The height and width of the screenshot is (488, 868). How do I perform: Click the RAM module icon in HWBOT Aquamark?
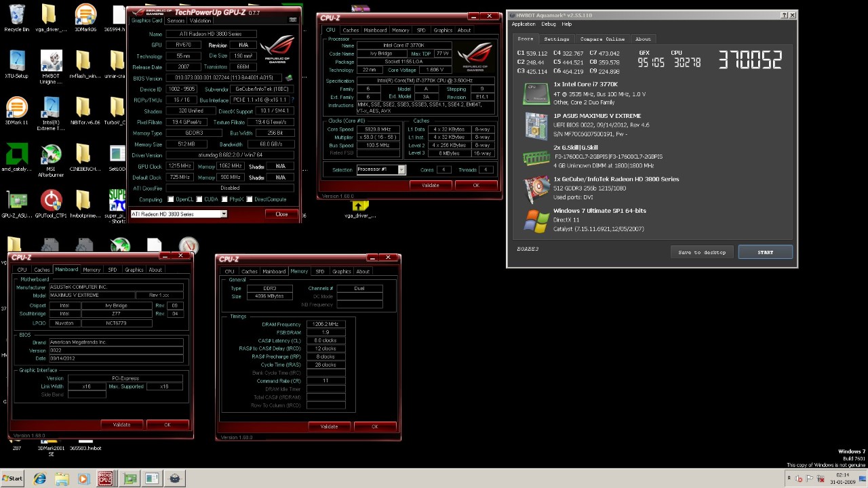tap(536, 157)
